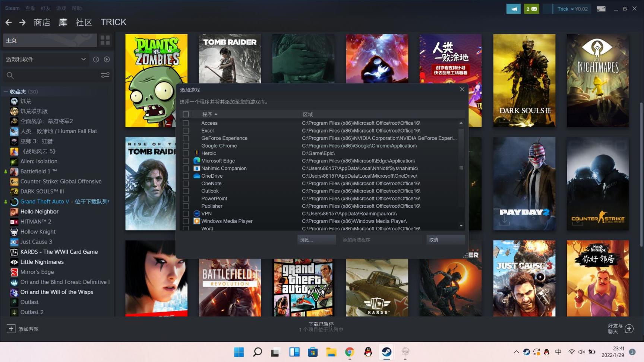This screenshot has height=362, width=644.
Task: Open taskbar search magnifier
Action: [257, 352]
